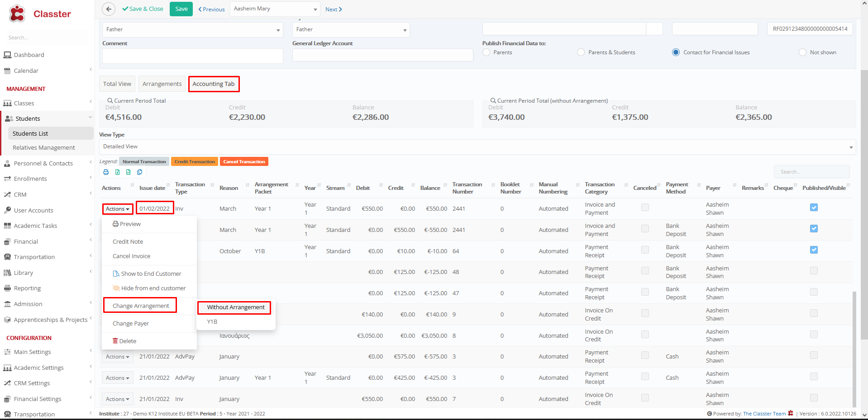This screenshot has height=420, width=868.
Task: Click the General Ledger Account field
Action: pos(383,55)
